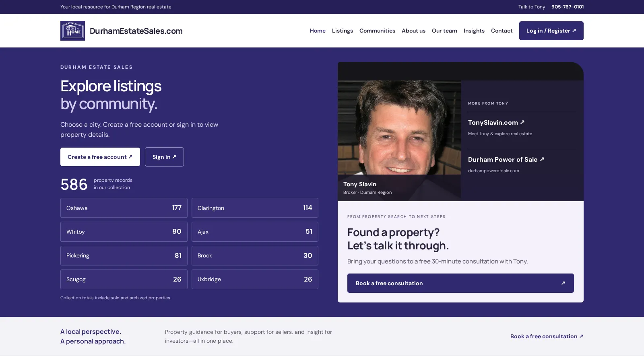Open the Clarington community card
This screenshot has height=362, width=644.
pos(255,208)
